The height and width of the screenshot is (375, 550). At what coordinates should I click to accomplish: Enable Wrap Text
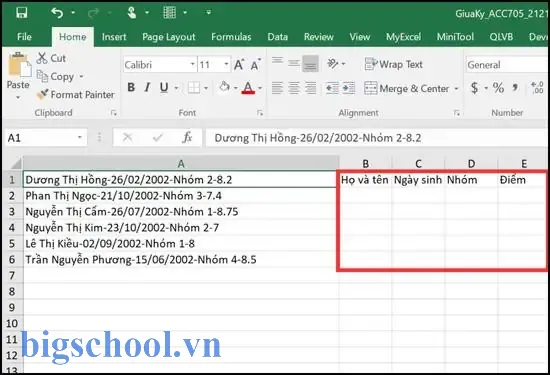pos(394,65)
